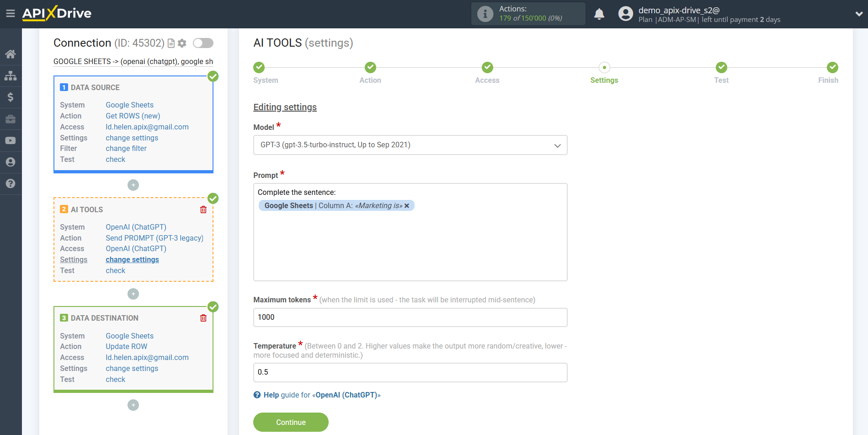Add a step below DATA SOURCE

point(133,185)
